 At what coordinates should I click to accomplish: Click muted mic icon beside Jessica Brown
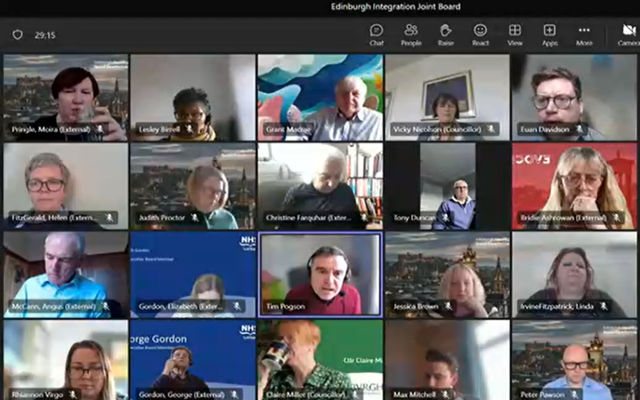(448, 306)
